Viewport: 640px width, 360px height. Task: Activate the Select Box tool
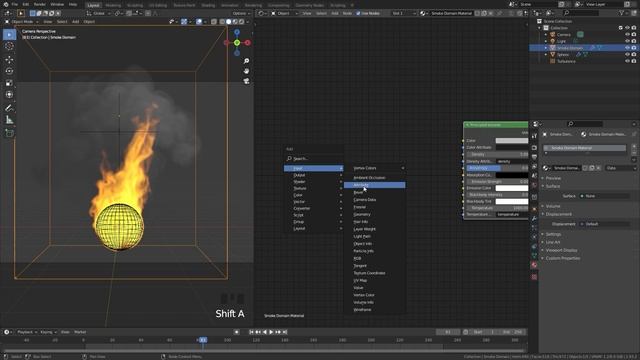pos(9,35)
